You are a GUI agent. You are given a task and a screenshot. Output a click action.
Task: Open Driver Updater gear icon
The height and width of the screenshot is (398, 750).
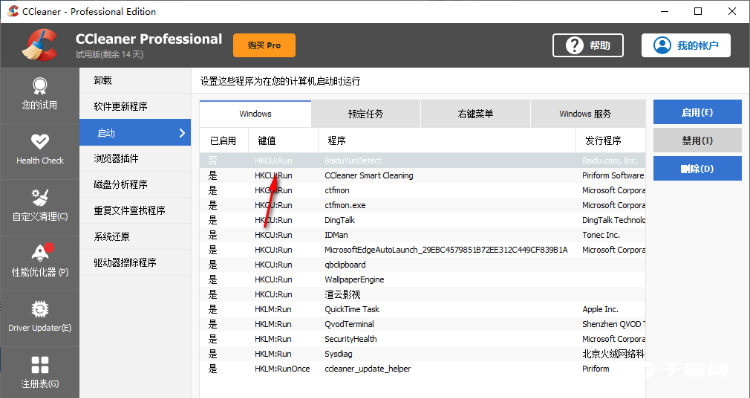click(40, 310)
